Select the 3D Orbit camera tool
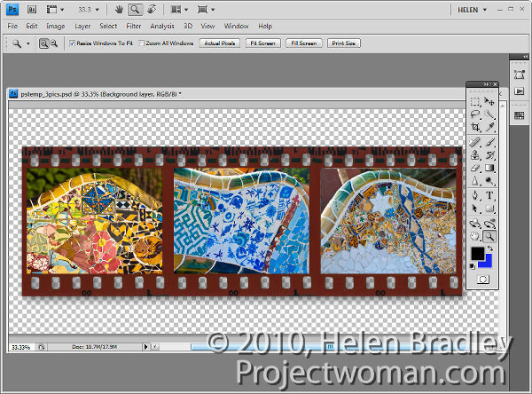 pyautogui.click(x=489, y=224)
